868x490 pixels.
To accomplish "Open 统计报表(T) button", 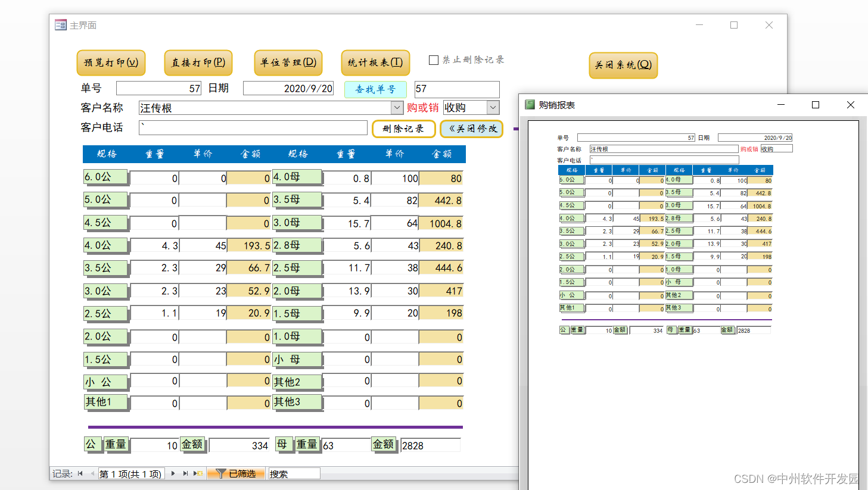I will 375,63.
